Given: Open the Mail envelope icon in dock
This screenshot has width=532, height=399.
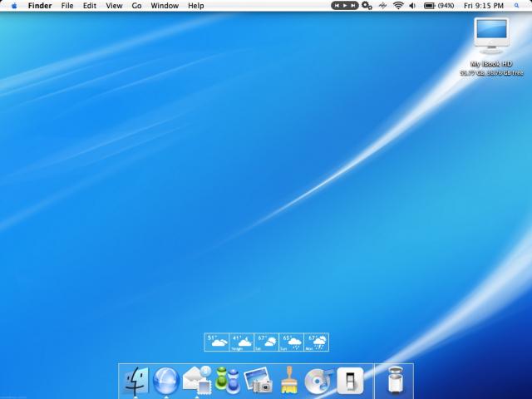Looking at the screenshot, I should click(x=197, y=381).
